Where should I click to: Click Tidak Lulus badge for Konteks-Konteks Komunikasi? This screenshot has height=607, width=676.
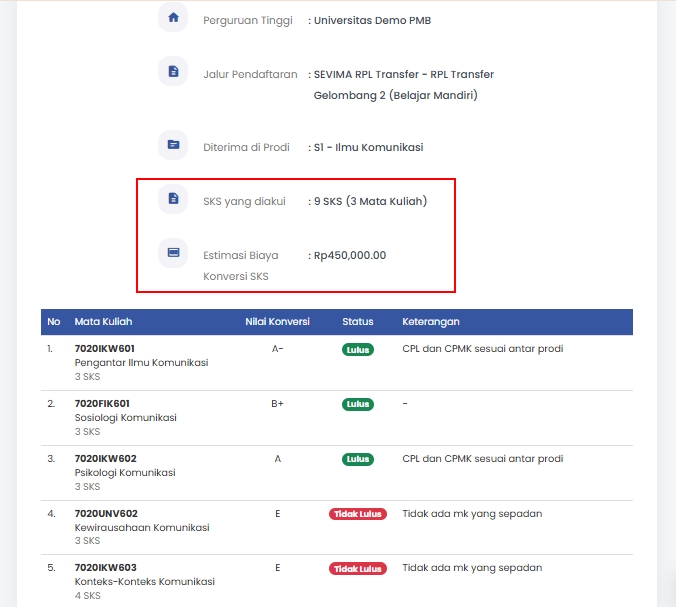[x=357, y=568]
